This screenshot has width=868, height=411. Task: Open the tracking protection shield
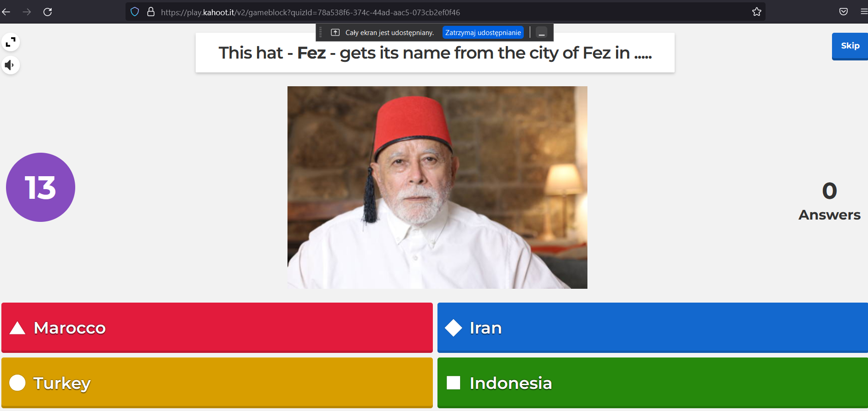pyautogui.click(x=135, y=12)
